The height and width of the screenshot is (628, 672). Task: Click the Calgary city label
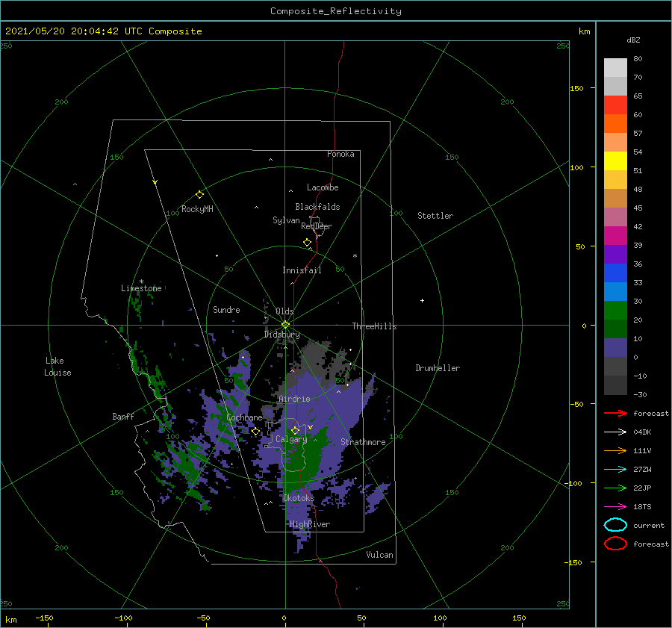click(x=291, y=439)
